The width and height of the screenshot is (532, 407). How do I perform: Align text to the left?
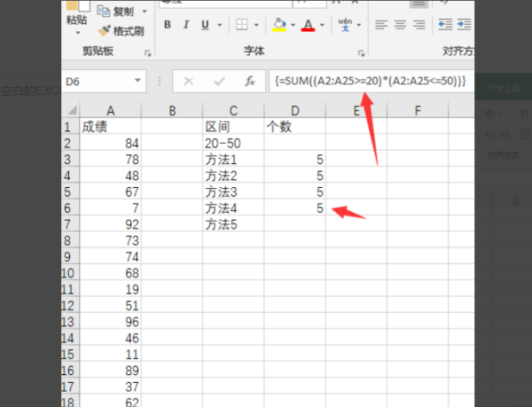click(381, 25)
